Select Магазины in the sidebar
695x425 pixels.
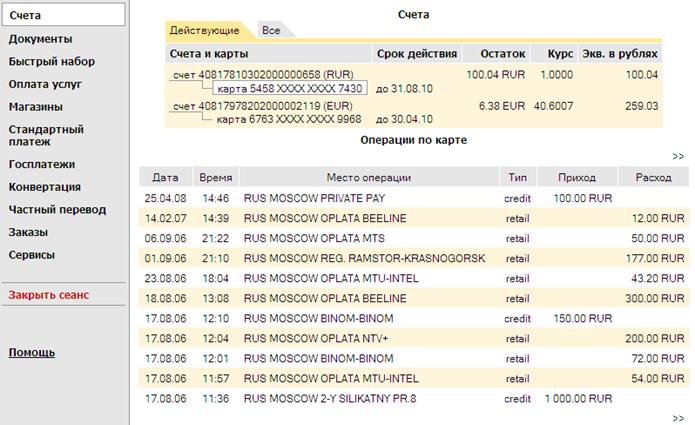point(35,107)
